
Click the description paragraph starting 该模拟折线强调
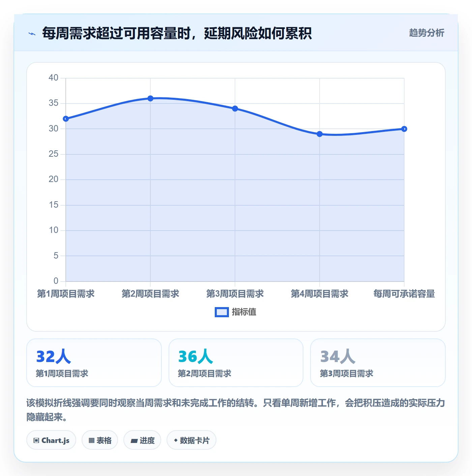click(236, 410)
